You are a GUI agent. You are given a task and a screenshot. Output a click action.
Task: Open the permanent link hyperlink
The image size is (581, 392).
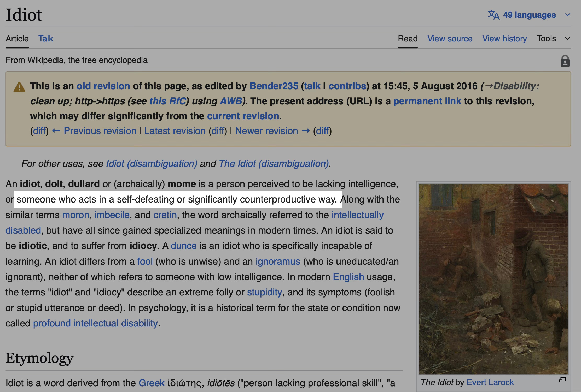pyautogui.click(x=427, y=101)
